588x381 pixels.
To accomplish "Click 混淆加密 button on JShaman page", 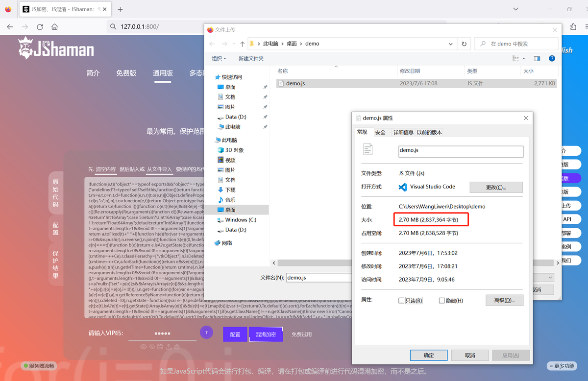I will (266, 334).
